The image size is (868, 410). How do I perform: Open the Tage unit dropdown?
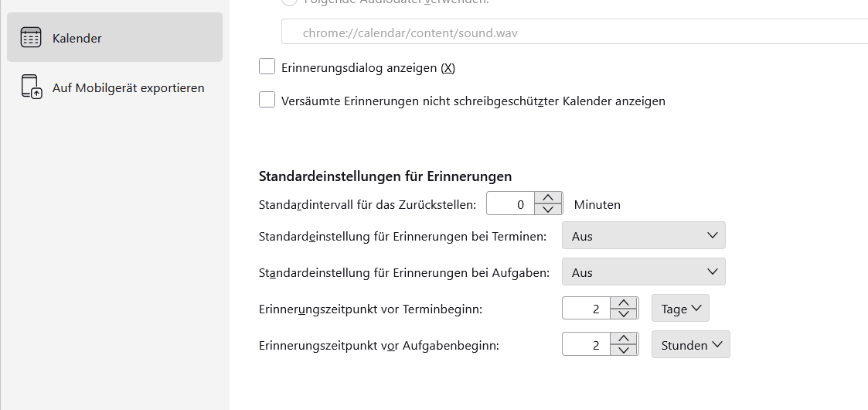pos(680,309)
